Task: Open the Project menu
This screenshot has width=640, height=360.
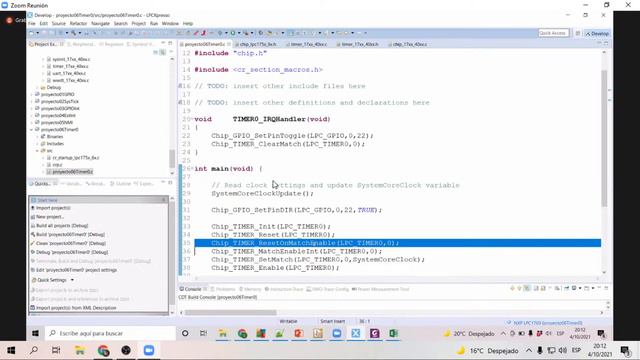Action: pos(139,24)
